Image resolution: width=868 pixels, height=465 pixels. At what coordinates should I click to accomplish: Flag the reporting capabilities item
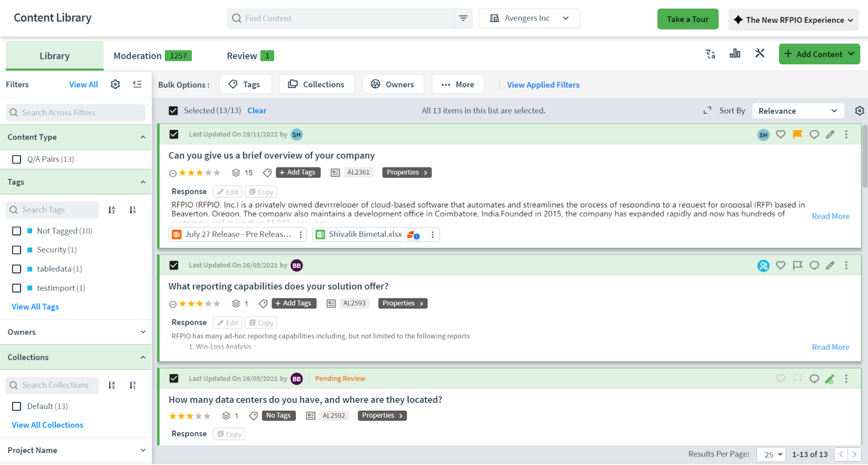[x=797, y=266]
